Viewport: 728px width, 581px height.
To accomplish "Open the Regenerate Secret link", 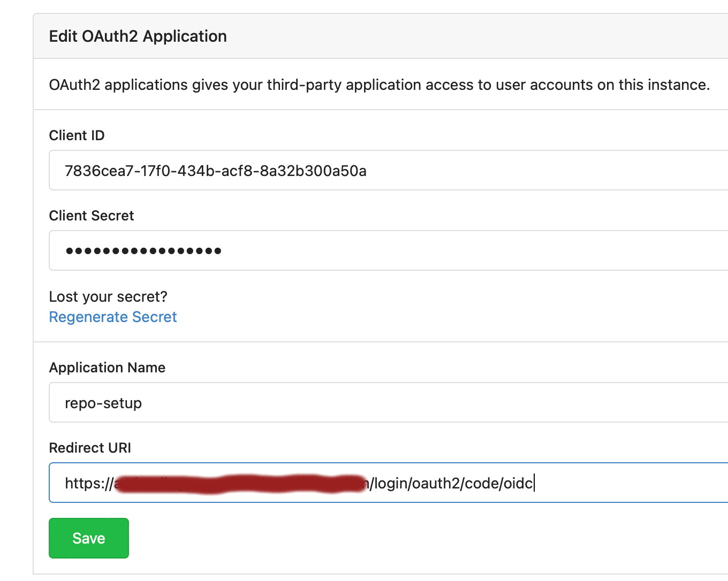I will coord(113,317).
